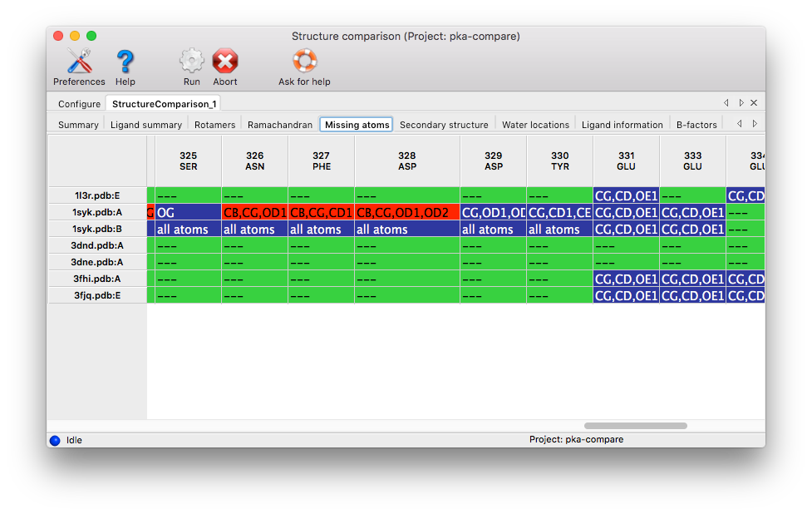Open Preferences from the toolbar
The width and height of the screenshot is (812, 514).
pos(79,62)
